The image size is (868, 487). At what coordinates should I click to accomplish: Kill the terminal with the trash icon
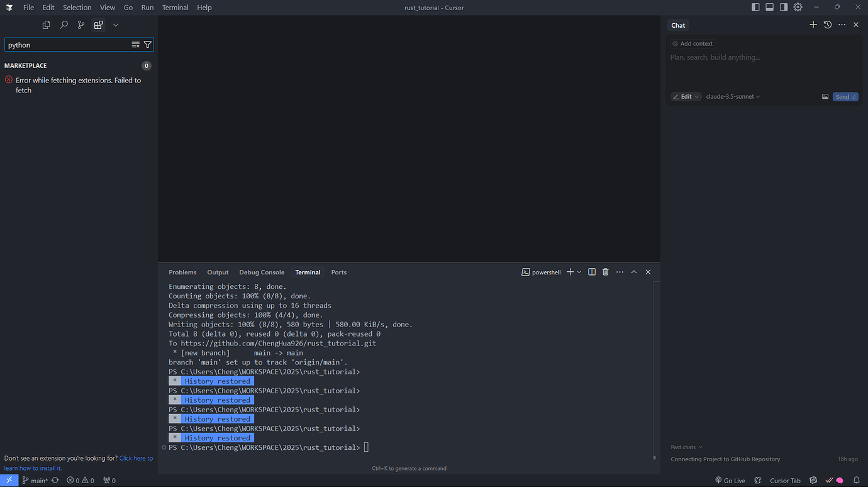click(605, 272)
